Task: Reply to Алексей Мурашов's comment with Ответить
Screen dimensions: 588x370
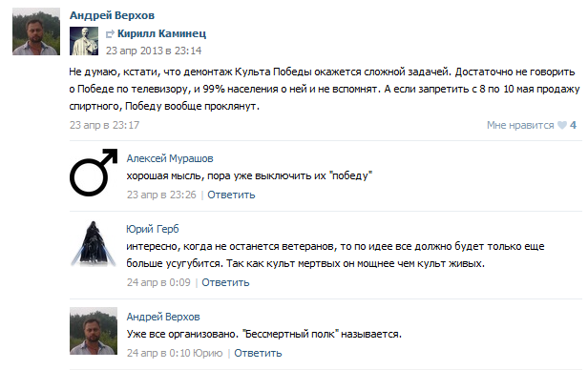Action: (x=231, y=195)
